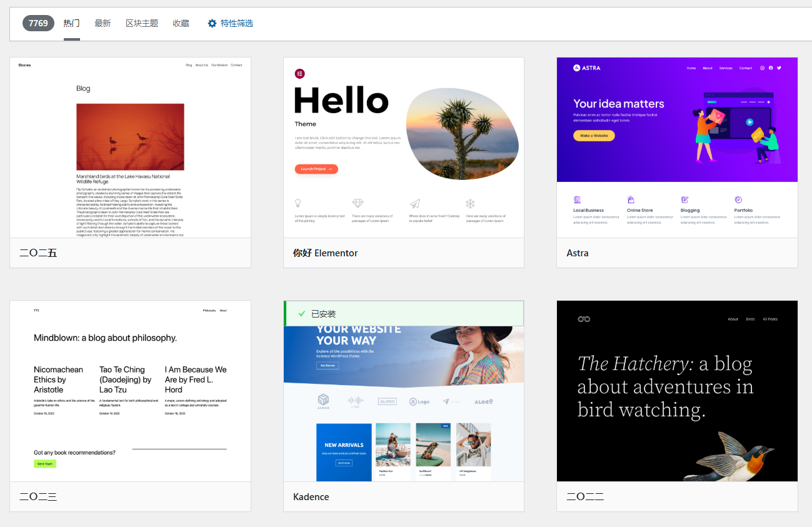Click the Local Business icon in Astra preview

click(x=577, y=199)
